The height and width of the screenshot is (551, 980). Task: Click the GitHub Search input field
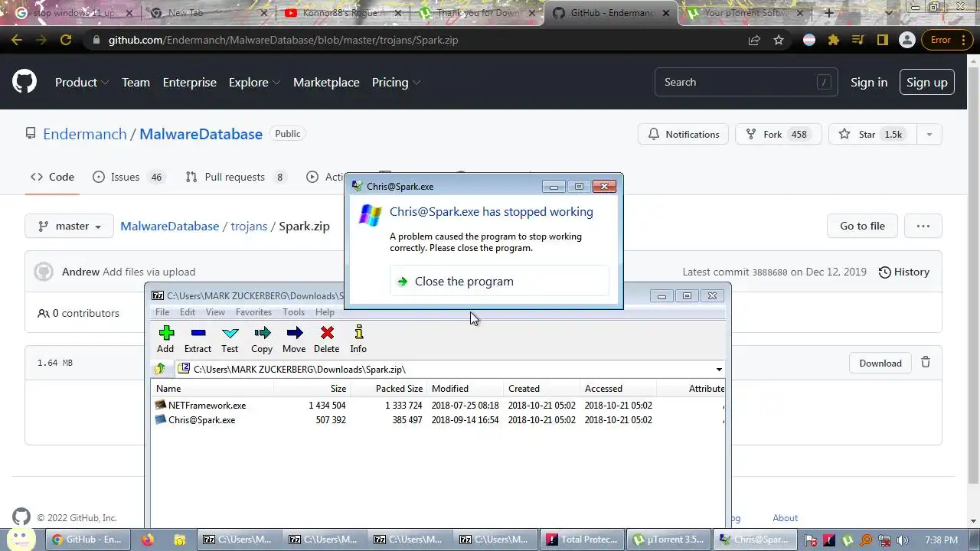[x=746, y=82]
